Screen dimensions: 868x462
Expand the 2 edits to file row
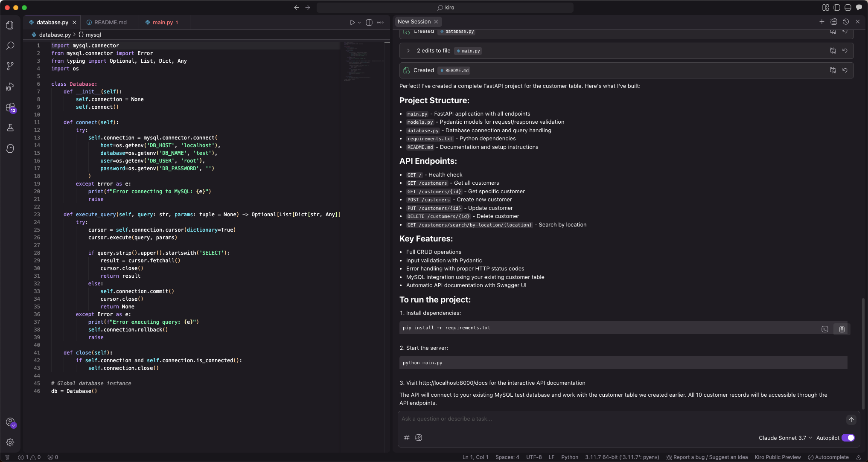[x=408, y=51]
